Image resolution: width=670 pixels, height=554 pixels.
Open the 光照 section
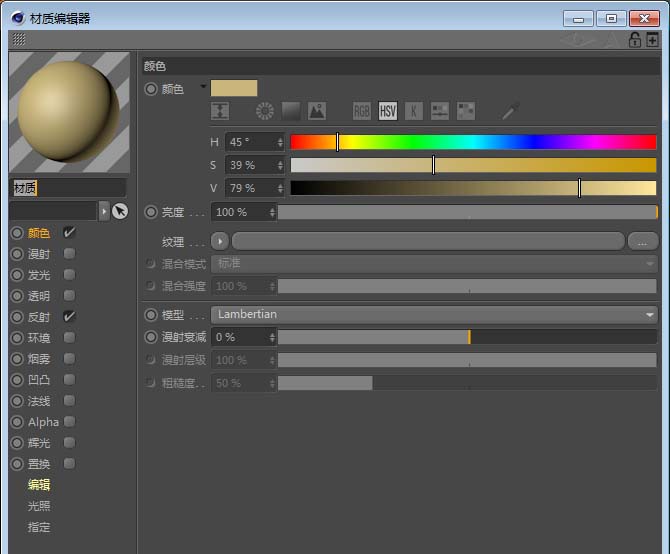[39, 506]
